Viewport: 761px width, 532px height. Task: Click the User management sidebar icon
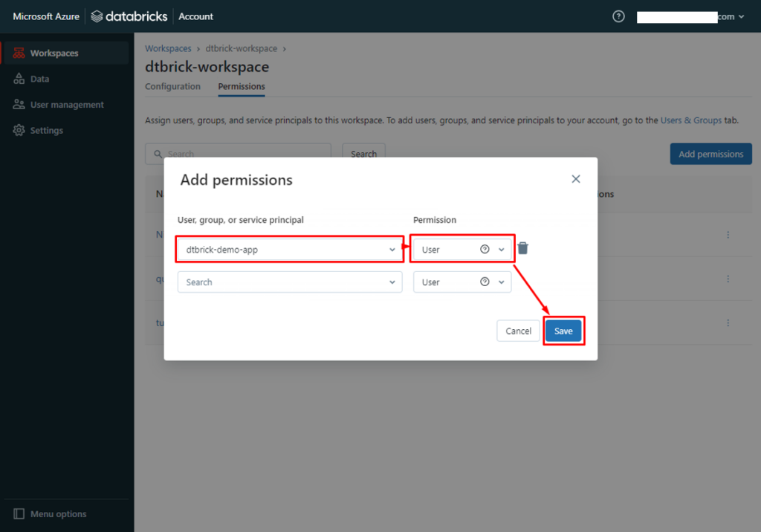19,105
